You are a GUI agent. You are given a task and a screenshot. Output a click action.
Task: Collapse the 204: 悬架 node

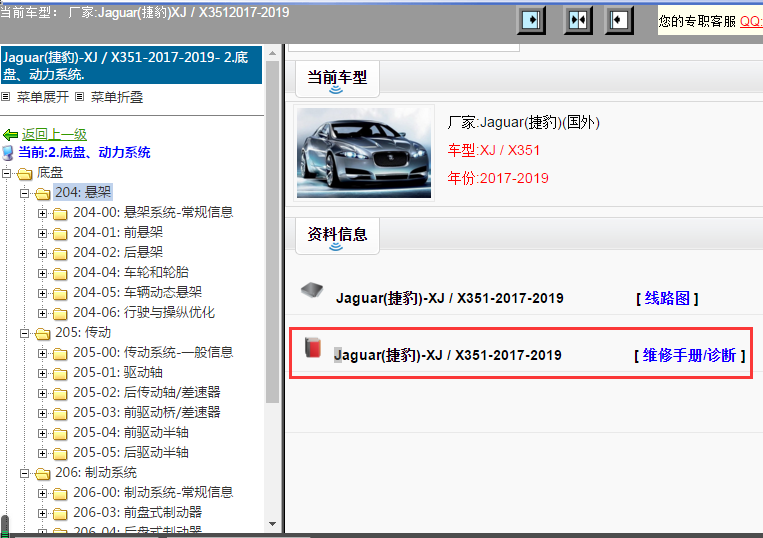pyautogui.click(x=24, y=193)
